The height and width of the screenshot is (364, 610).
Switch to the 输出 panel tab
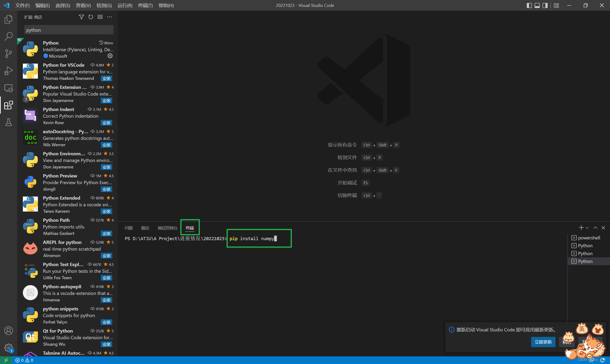[x=145, y=228]
